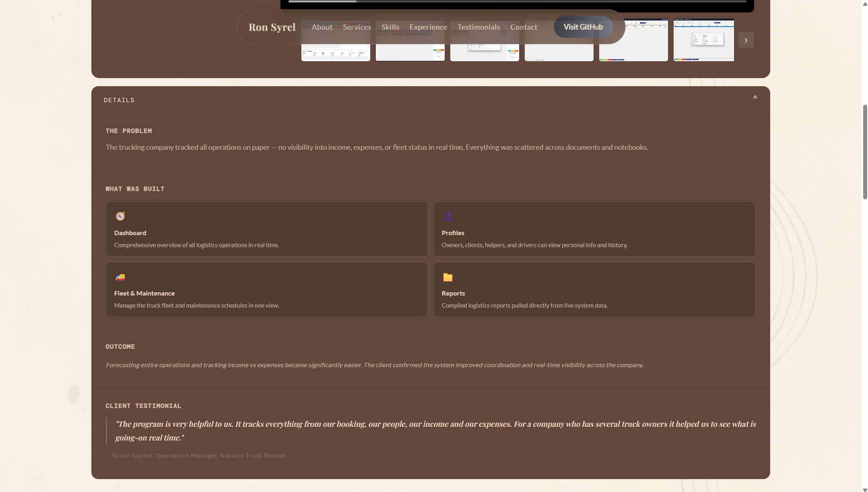Click the scrollbar up arrow
Viewport: 868px width, 492px height.
(x=865, y=4)
